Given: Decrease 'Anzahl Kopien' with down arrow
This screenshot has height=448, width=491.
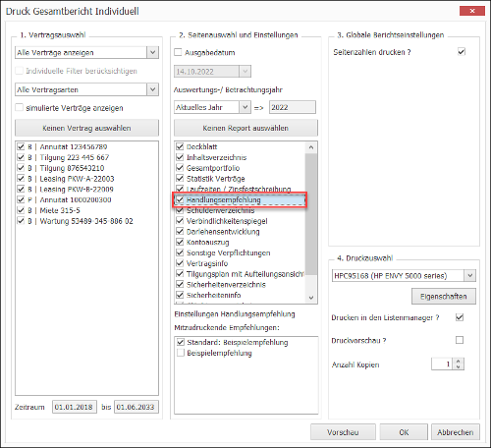Looking at the screenshot, I should [459, 366].
